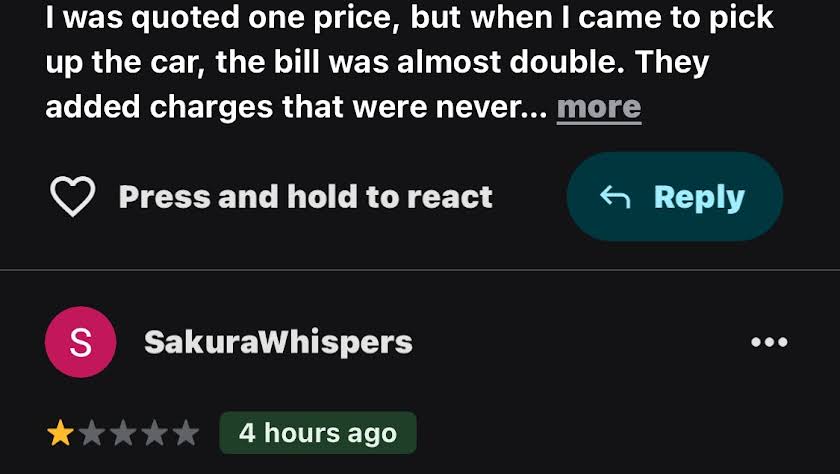
Task: Click the divider line between reviews
Action: click(x=420, y=270)
